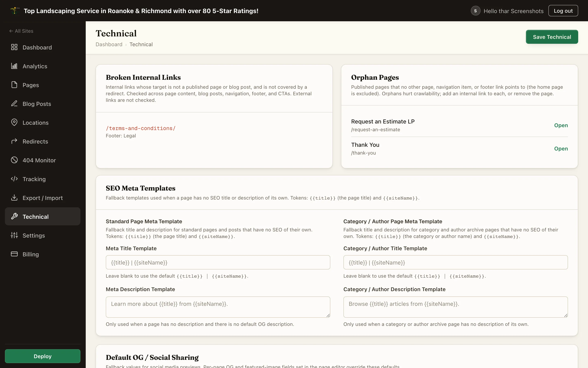Open Pages from the sidebar
The height and width of the screenshot is (368, 588).
click(42, 85)
